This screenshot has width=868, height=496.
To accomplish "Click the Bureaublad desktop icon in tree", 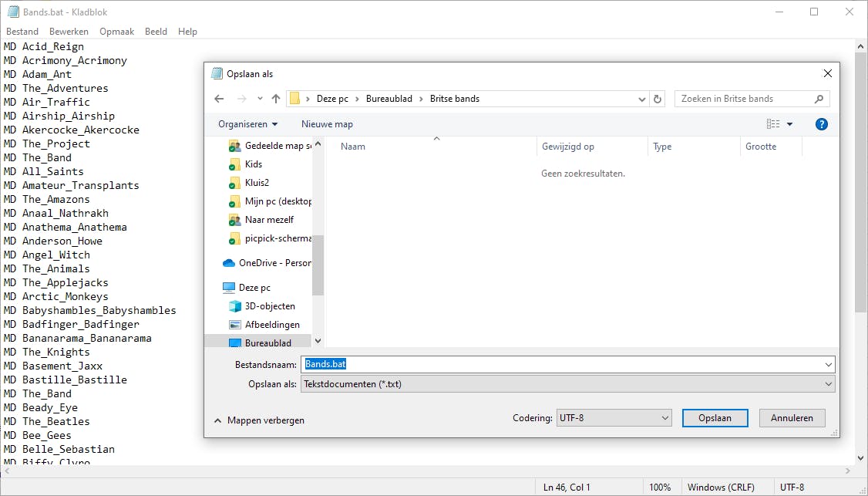I will pos(234,343).
